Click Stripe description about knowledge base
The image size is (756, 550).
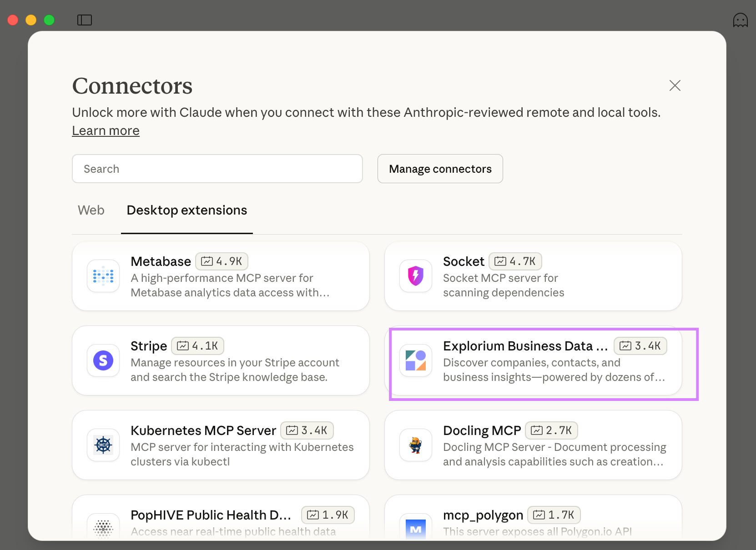point(235,370)
